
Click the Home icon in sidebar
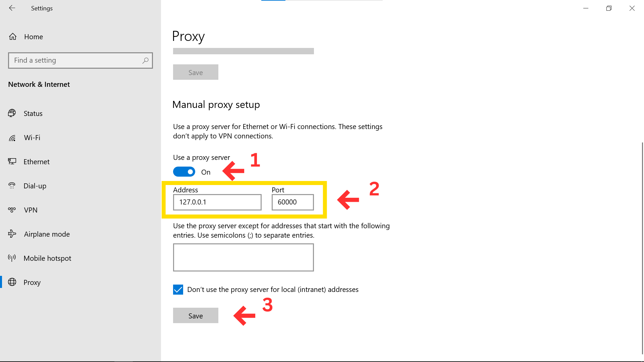(13, 37)
